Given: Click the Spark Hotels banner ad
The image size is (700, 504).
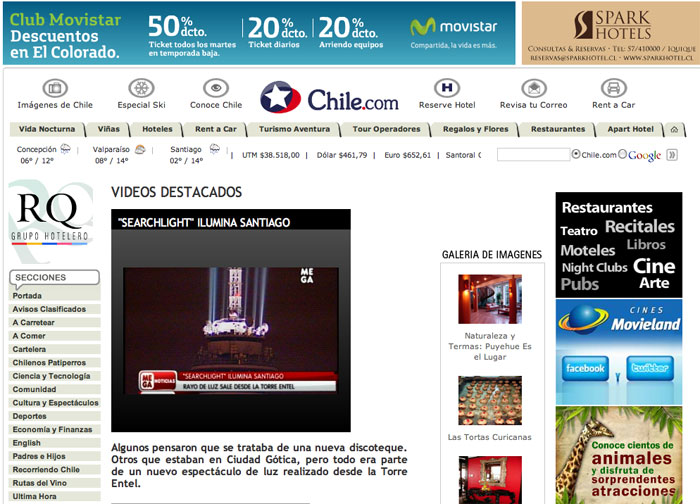Looking at the screenshot, I should (611, 33).
